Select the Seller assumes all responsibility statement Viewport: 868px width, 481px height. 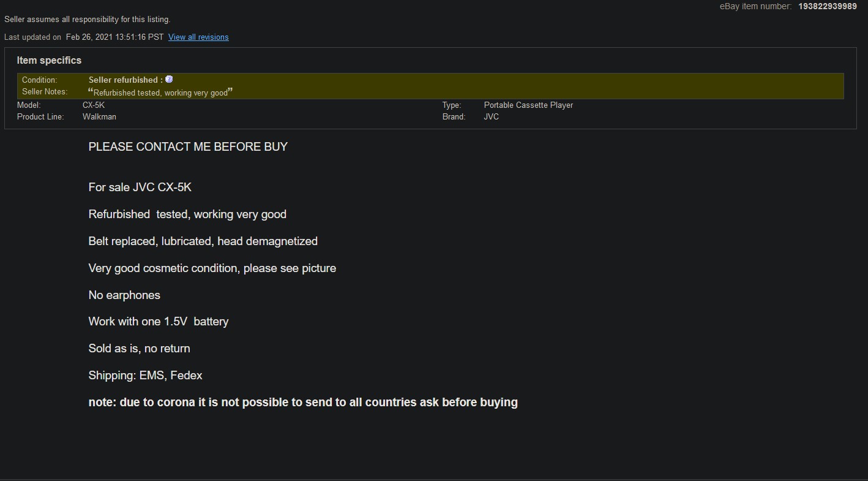pos(88,20)
